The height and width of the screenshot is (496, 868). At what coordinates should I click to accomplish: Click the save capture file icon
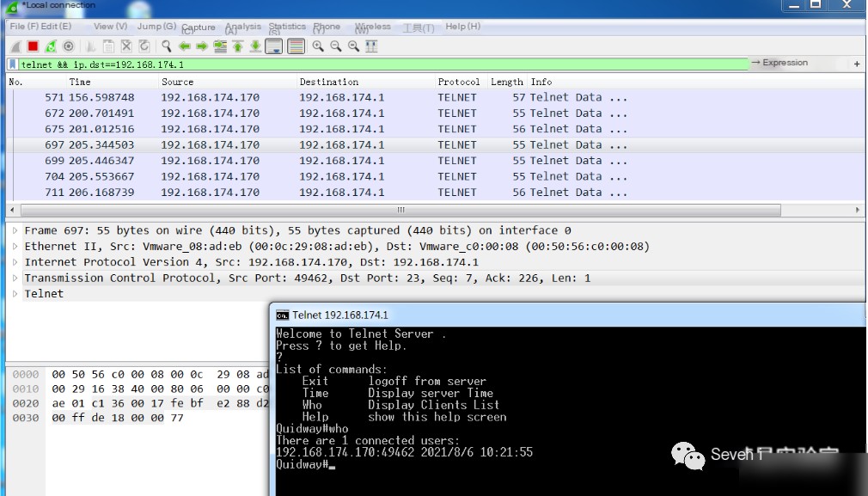[109, 46]
